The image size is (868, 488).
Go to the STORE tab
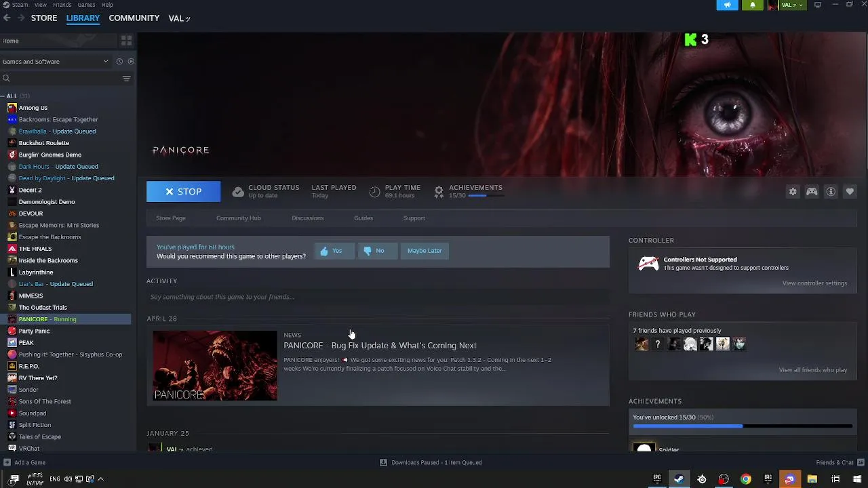click(44, 18)
